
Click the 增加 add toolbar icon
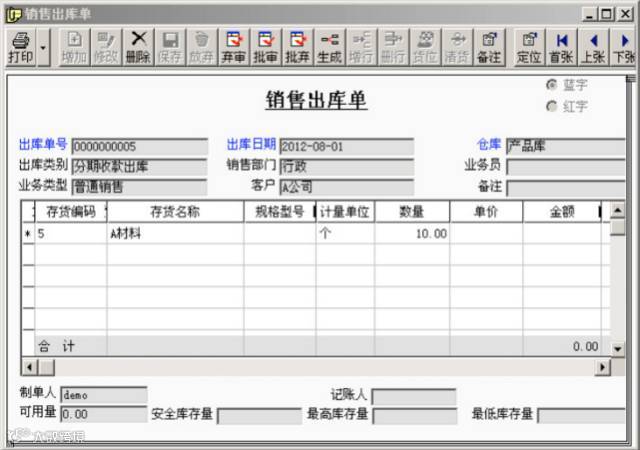[x=74, y=47]
